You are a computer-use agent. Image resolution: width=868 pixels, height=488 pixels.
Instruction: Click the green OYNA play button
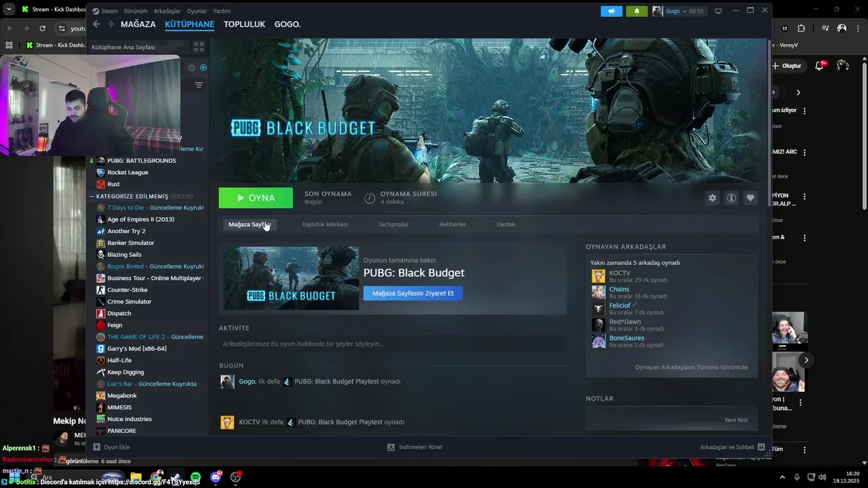tap(256, 198)
